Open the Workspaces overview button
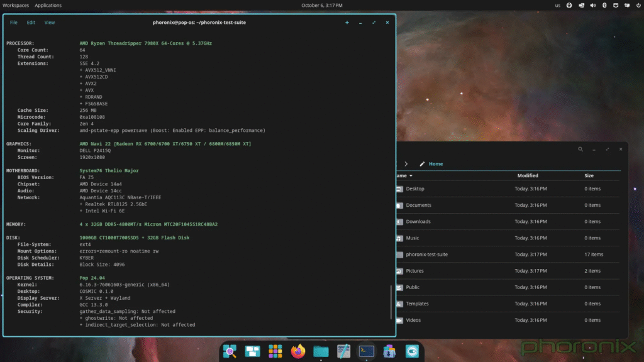This screenshot has width=644, height=362. 16,6
